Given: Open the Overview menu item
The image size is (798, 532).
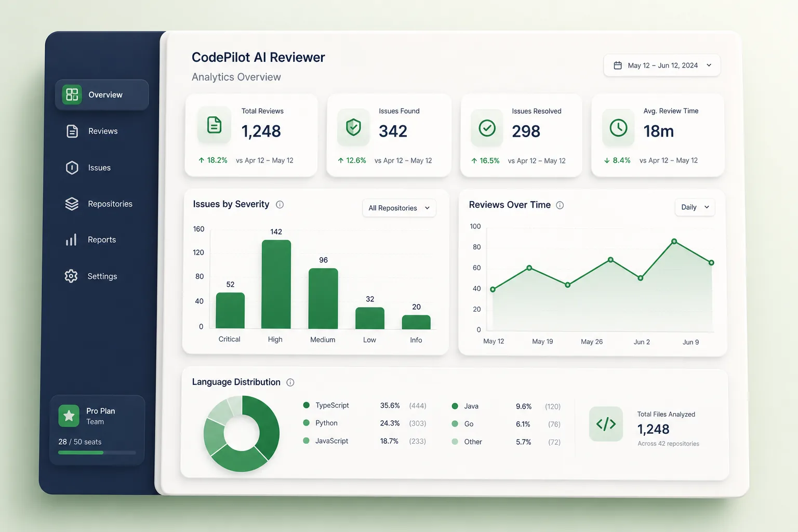Looking at the screenshot, I should pos(102,95).
